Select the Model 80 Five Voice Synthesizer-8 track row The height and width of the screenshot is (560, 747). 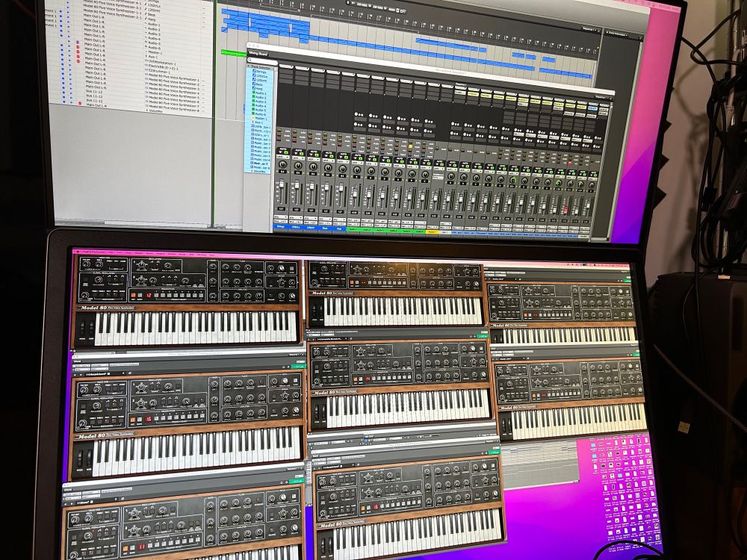(x=173, y=108)
